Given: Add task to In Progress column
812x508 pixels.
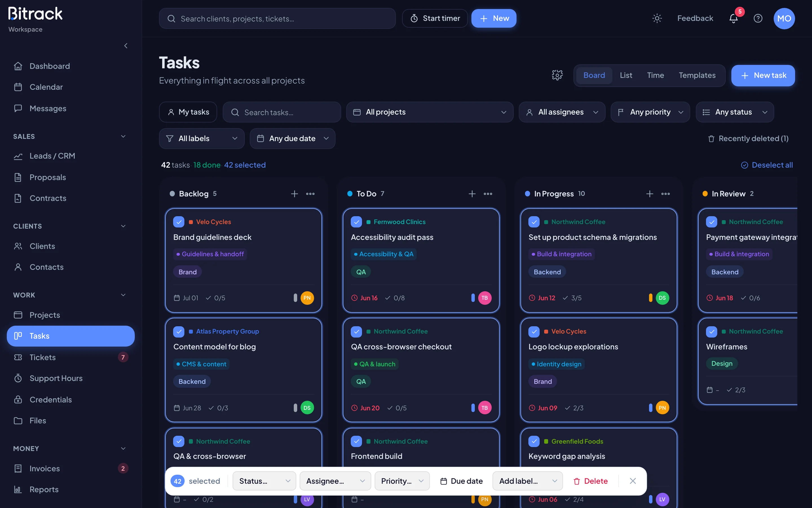Looking at the screenshot, I should point(650,194).
